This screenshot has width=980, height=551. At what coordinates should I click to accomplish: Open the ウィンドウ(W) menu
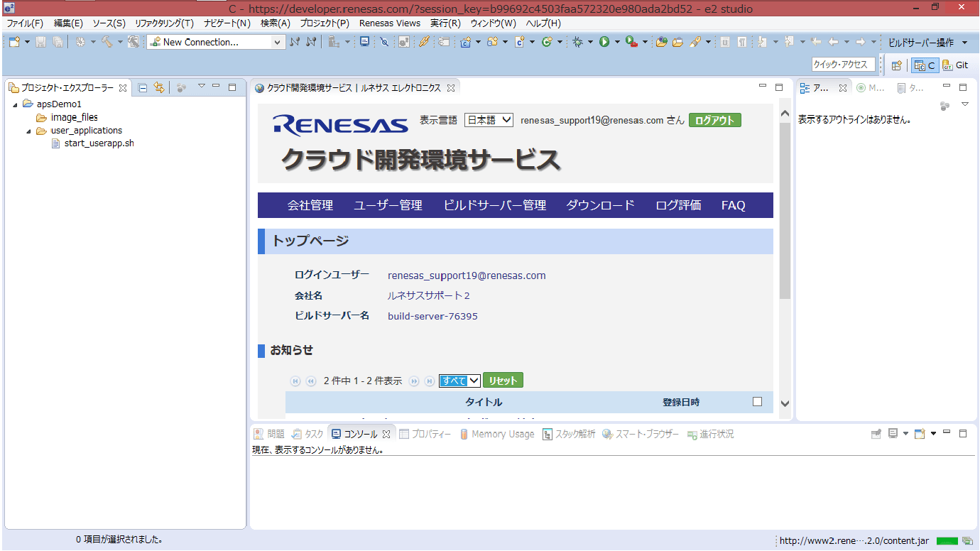pyautogui.click(x=494, y=23)
